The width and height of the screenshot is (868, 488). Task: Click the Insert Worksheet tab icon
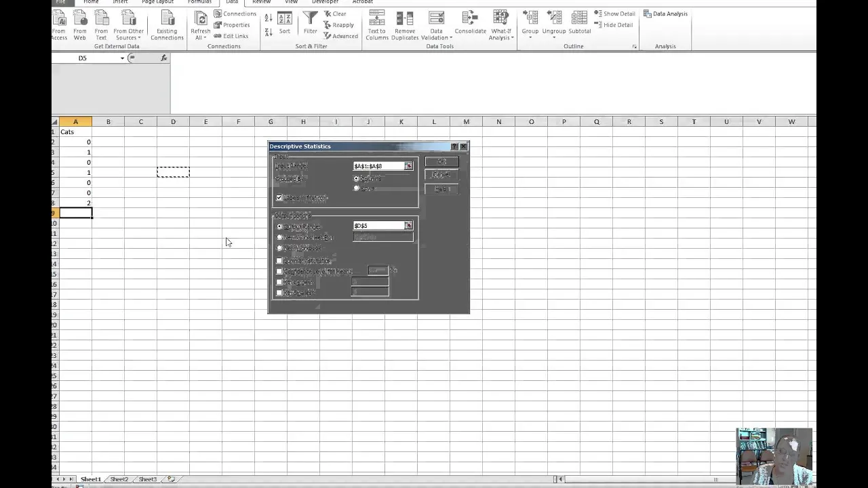tap(171, 479)
